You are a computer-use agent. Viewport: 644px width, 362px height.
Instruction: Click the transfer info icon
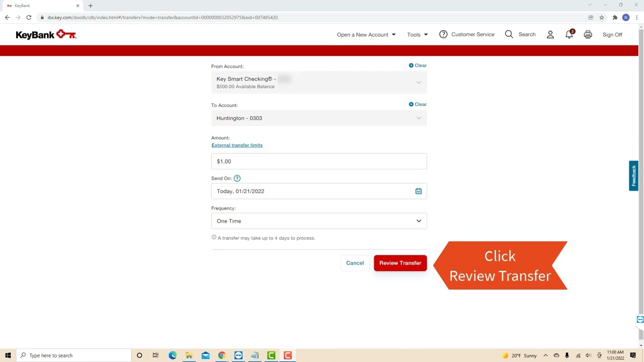click(x=214, y=237)
